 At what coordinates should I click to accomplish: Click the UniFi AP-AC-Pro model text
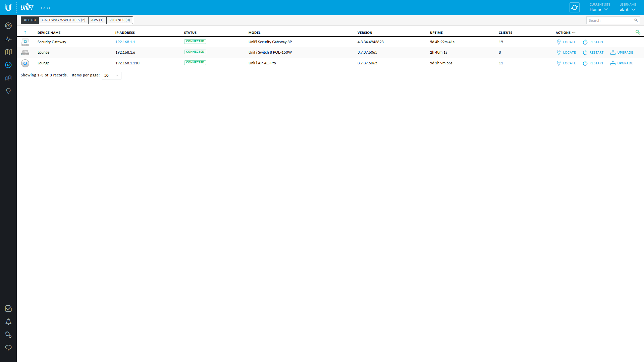pyautogui.click(x=262, y=63)
